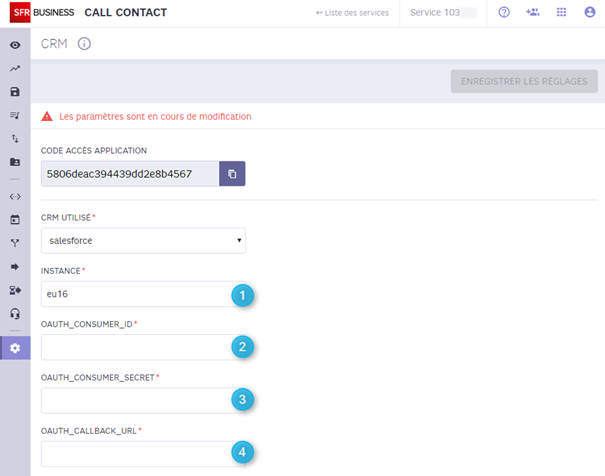
Task: Focus the INSTANCE field containing eu16
Action: 143,294
